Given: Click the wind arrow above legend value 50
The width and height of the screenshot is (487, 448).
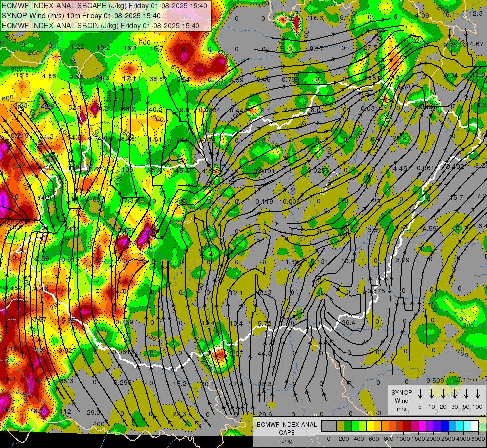Looking at the screenshot, I should (466, 393).
